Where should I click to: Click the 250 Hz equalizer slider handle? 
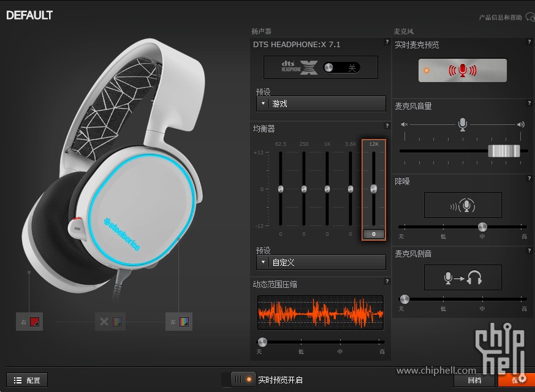304,189
